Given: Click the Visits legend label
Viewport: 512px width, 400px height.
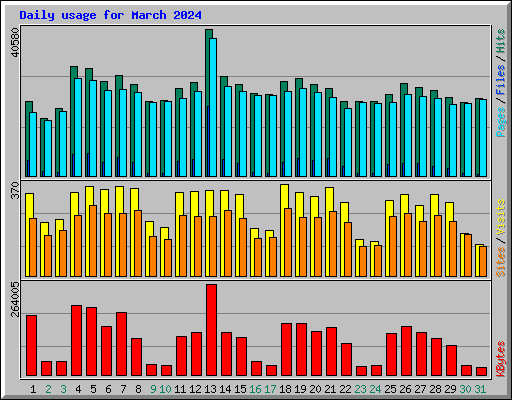Looking at the screenshot, I should 500,217.
